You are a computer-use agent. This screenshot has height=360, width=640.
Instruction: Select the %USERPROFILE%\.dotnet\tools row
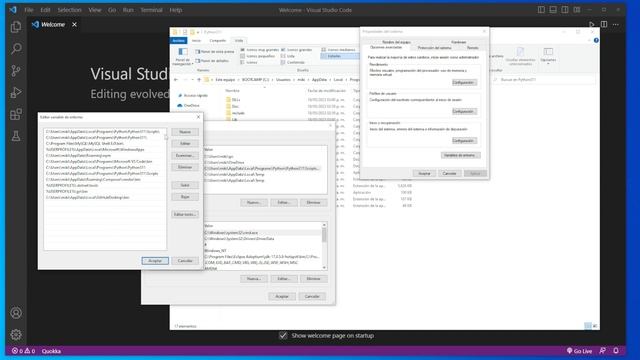click(105, 185)
